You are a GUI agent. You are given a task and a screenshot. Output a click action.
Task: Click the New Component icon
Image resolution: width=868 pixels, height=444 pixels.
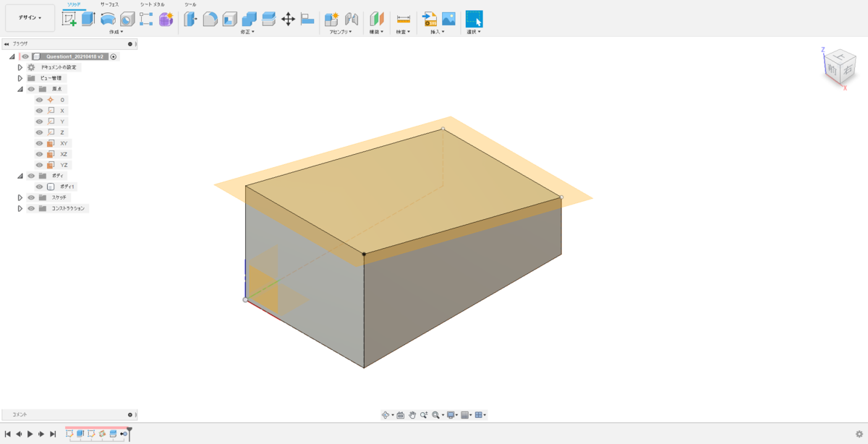point(332,19)
